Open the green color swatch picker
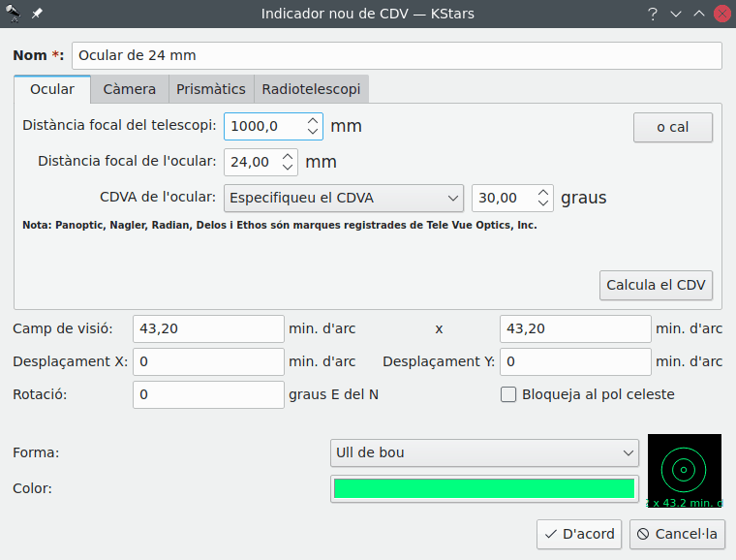This screenshot has height=560, width=736. click(x=484, y=488)
